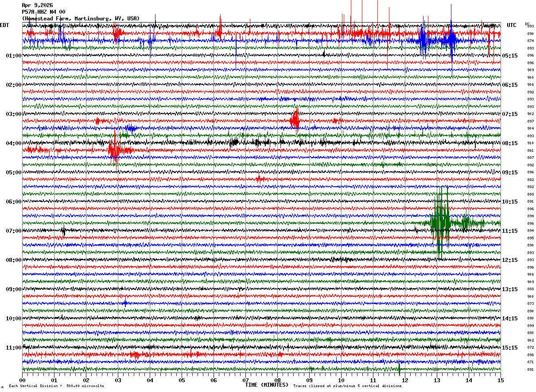
Task: Click the '06:15' UTC time label
Action: click(x=510, y=85)
